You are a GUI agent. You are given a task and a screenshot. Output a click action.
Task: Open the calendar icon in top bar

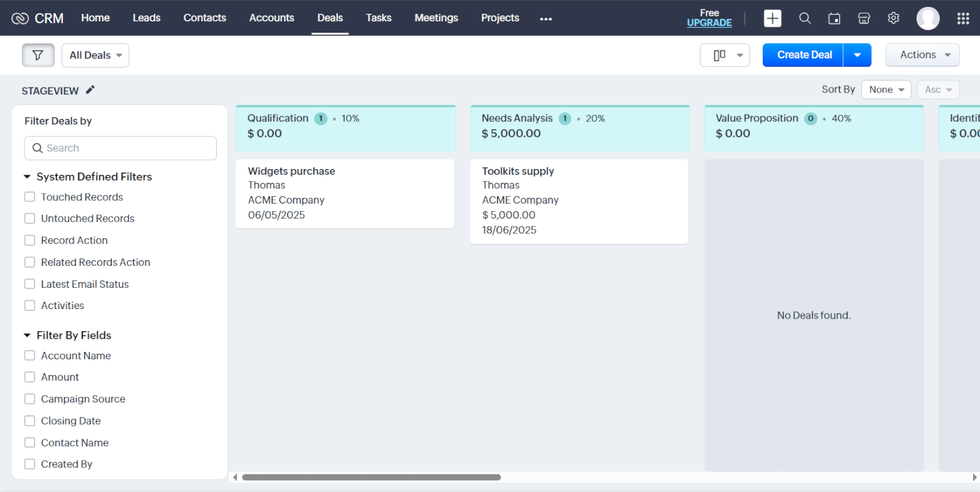tap(834, 18)
